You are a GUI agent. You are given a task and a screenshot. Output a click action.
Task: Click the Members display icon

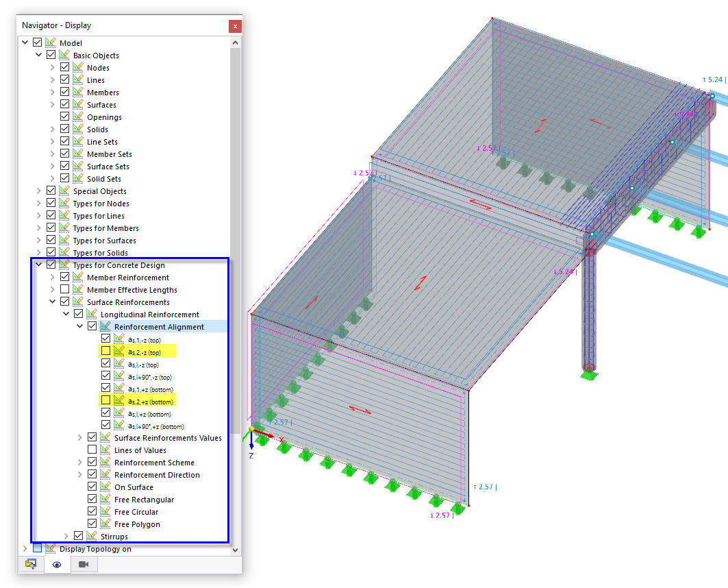(78, 92)
